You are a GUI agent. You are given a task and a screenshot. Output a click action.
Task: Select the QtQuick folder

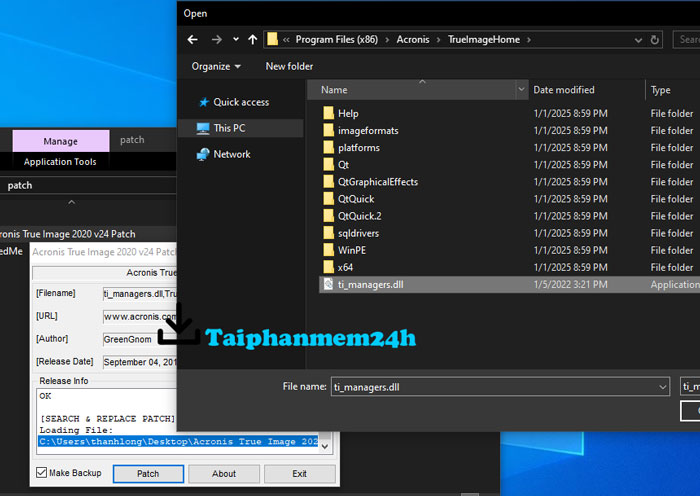coord(356,199)
